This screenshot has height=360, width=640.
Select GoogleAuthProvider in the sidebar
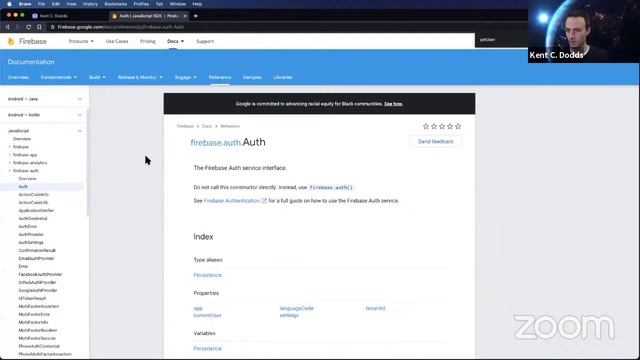(x=38, y=291)
